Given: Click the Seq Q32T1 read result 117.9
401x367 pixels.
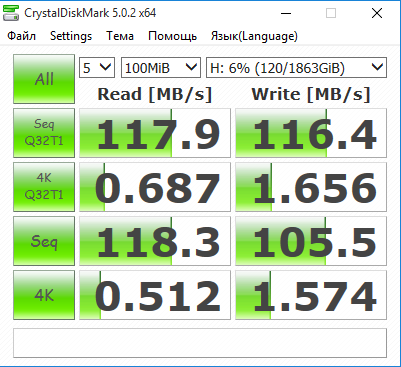Looking at the screenshot, I should [x=155, y=133].
